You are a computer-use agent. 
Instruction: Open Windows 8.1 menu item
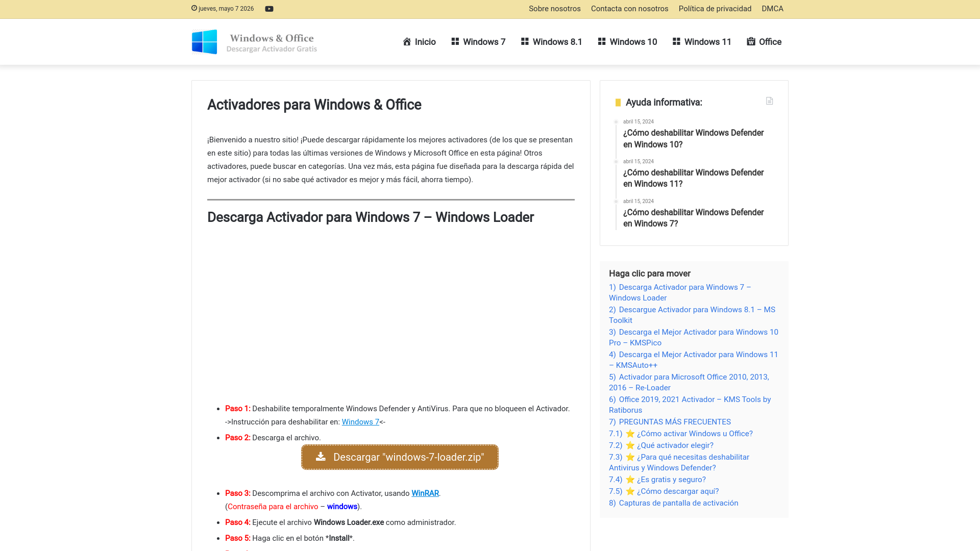point(551,42)
